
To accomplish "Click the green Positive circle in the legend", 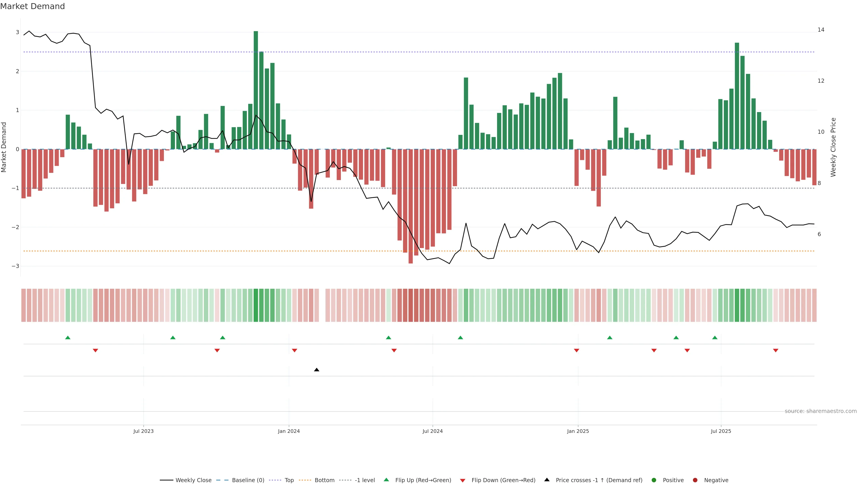I will (654, 480).
